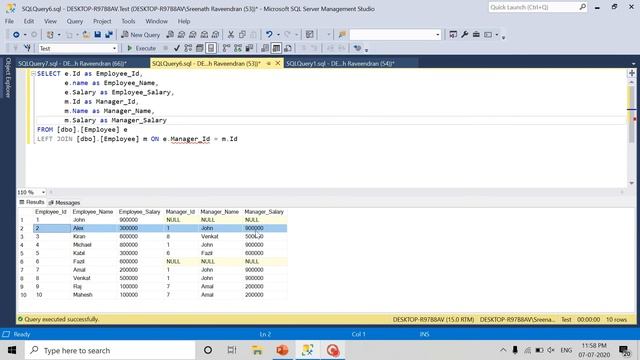
Task: Click the Employee_Salary column header
Action: (x=140, y=212)
